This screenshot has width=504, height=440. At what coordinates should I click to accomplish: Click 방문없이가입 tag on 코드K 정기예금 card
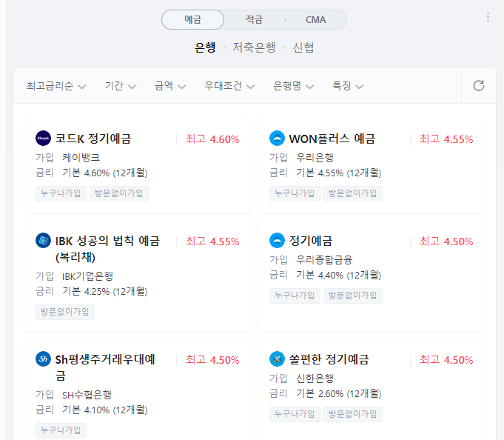[x=119, y=193]
